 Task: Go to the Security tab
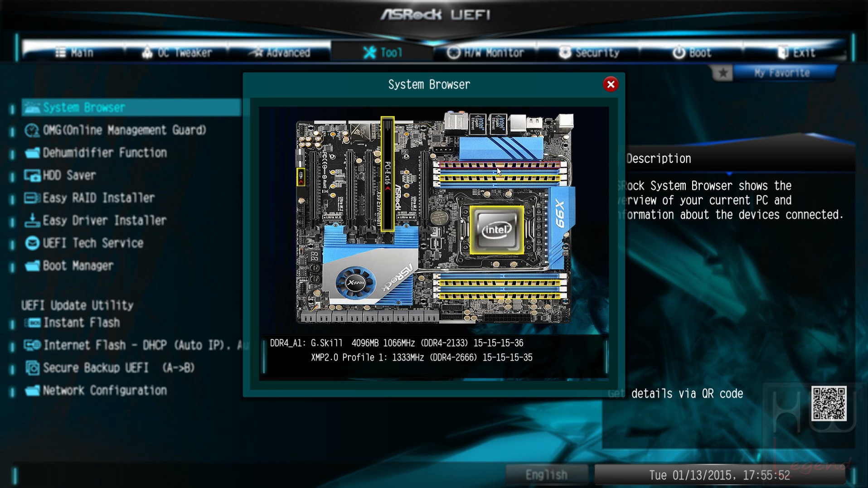click(589, 53)
